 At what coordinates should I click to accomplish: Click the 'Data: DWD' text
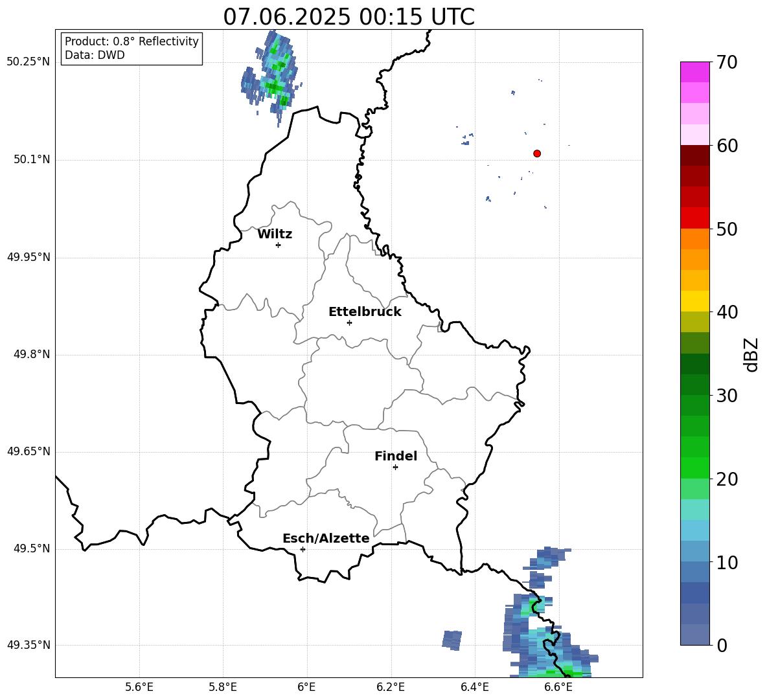[x=95, y=55]
